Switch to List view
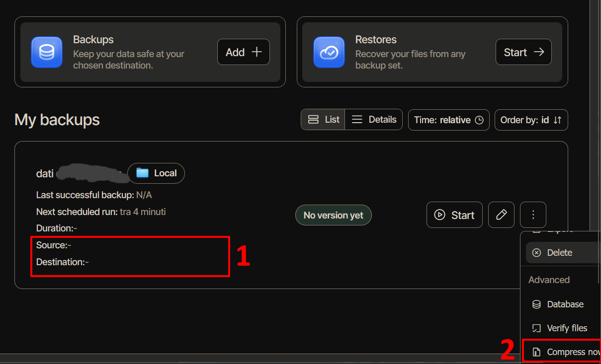601x364 pixels. click(x=323, y=120)
